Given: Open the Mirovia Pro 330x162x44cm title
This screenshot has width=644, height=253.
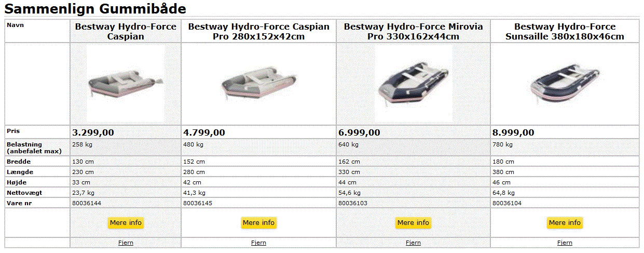Looking at the screenshot, I should coord(413,31).
